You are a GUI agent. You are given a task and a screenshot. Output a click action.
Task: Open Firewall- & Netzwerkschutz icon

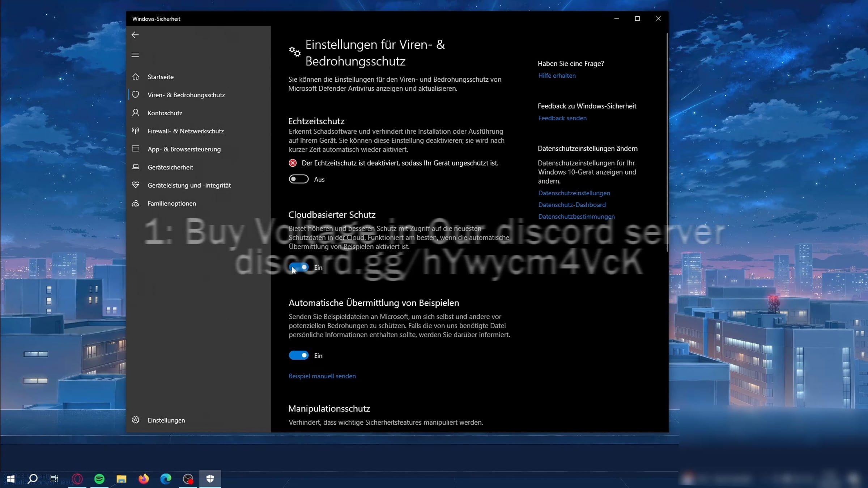136,131
